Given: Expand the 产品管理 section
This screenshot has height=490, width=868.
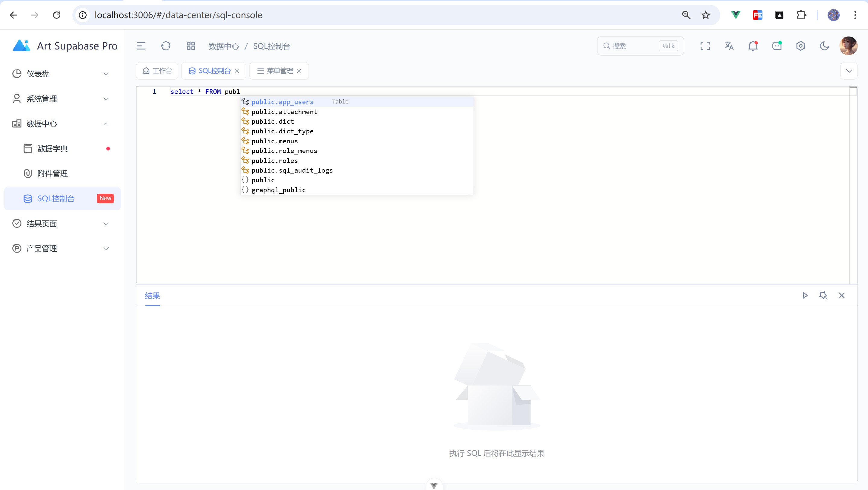Looking at the screenshot, I should [x=106, y=248].
